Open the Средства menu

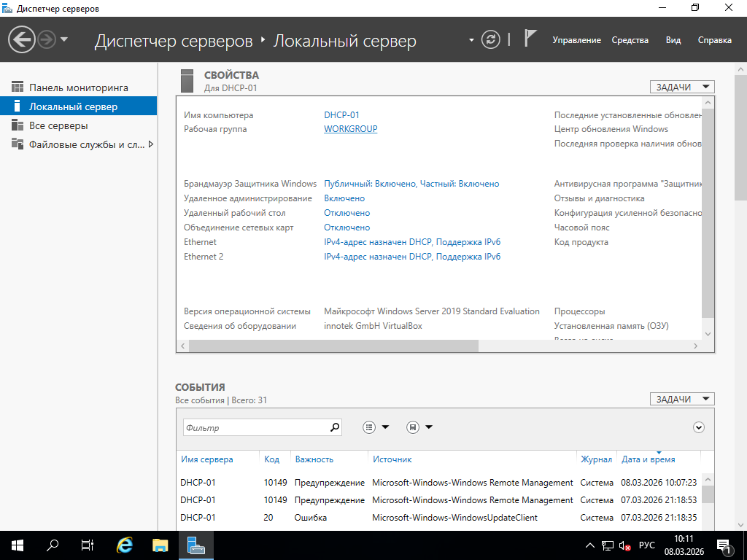(x=630, y=40)
